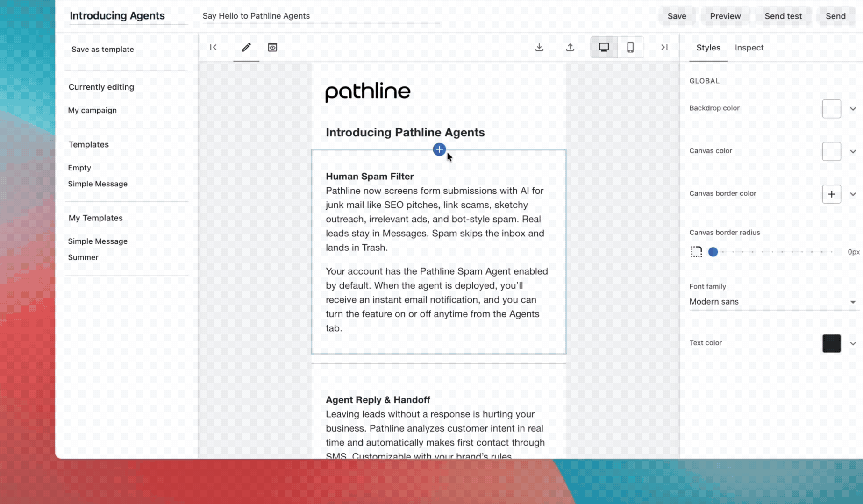The image size is (863, 504).
Task: Select the pathline logo block
Action: coord(368,92)
